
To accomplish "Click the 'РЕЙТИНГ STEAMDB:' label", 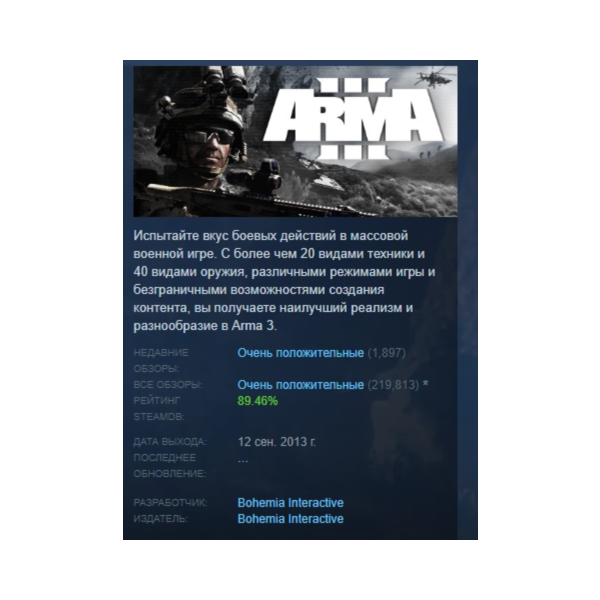I will coord(158,408).
